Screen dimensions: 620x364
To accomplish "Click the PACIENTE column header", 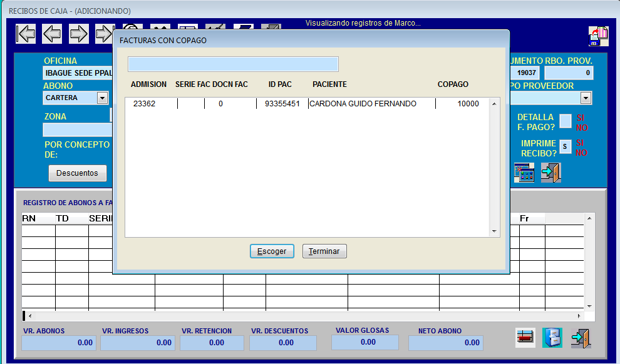I will [330, 84].
